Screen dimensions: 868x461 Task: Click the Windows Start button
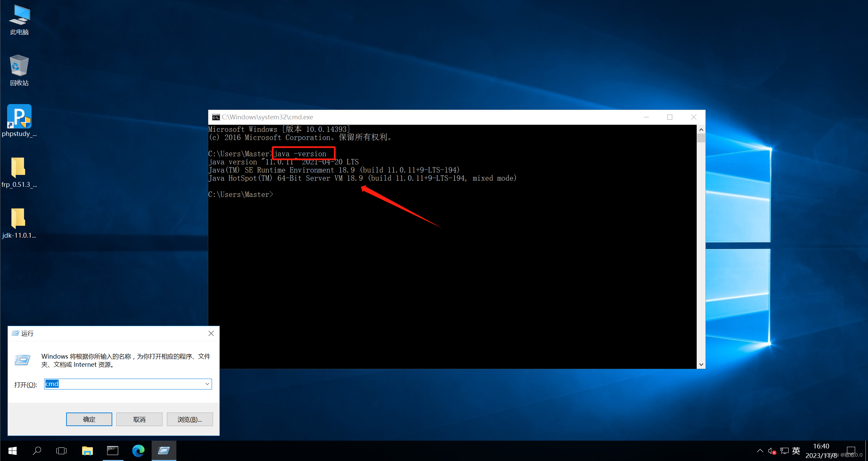(13, 450)
